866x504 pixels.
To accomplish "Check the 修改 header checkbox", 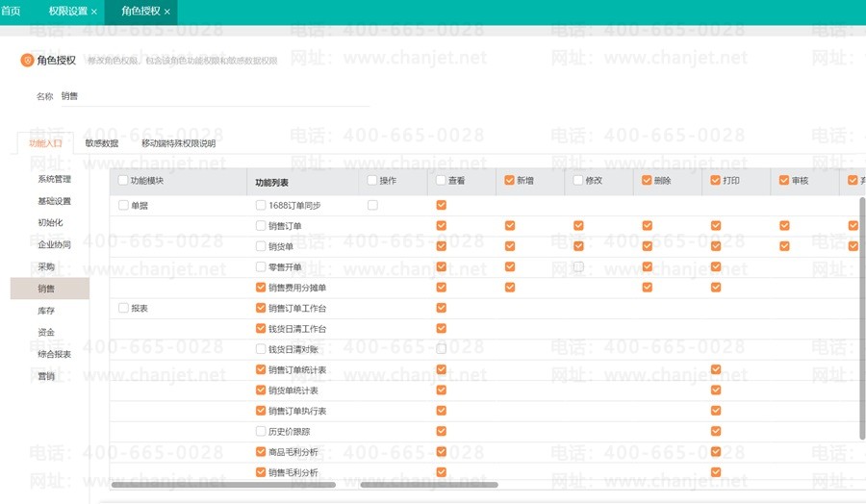I will pos(577,180).
